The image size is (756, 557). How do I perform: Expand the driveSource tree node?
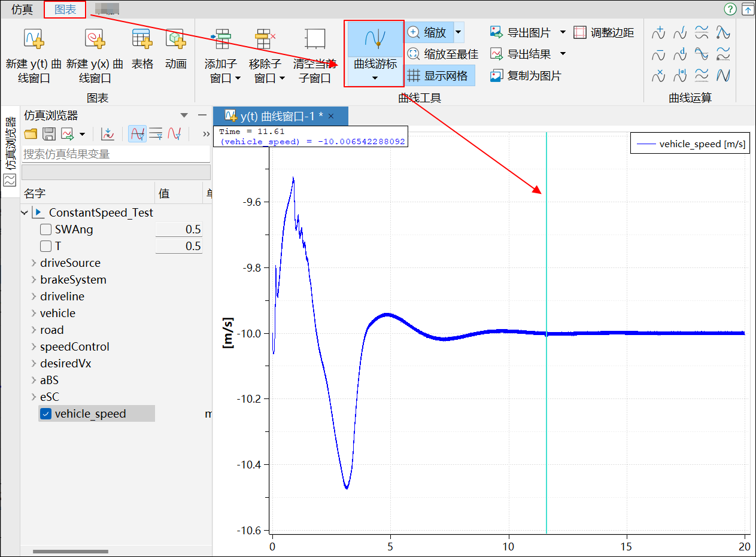tap(34, 263)
